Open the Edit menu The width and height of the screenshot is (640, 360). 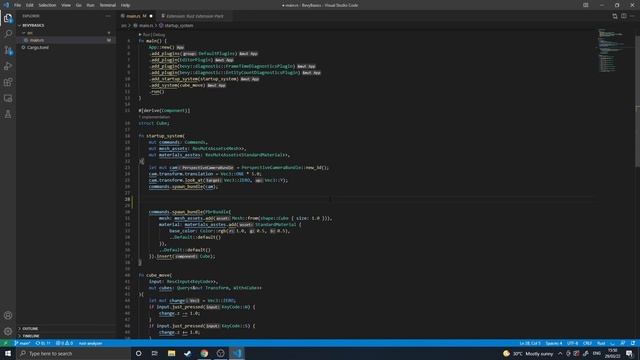30,5
